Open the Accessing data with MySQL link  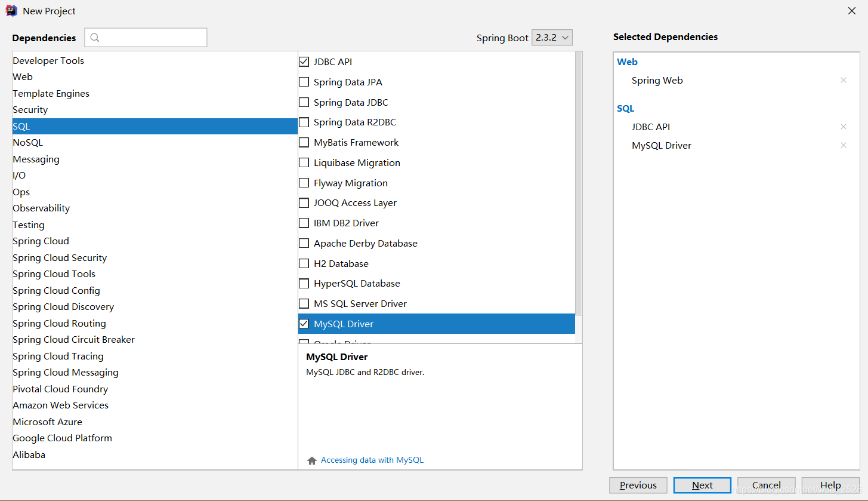point(372,460)
